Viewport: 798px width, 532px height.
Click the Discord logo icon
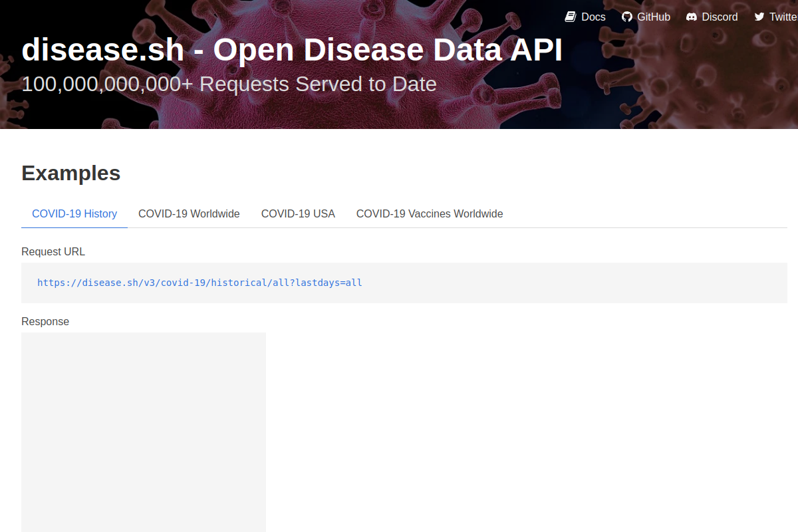click(692, 17)
